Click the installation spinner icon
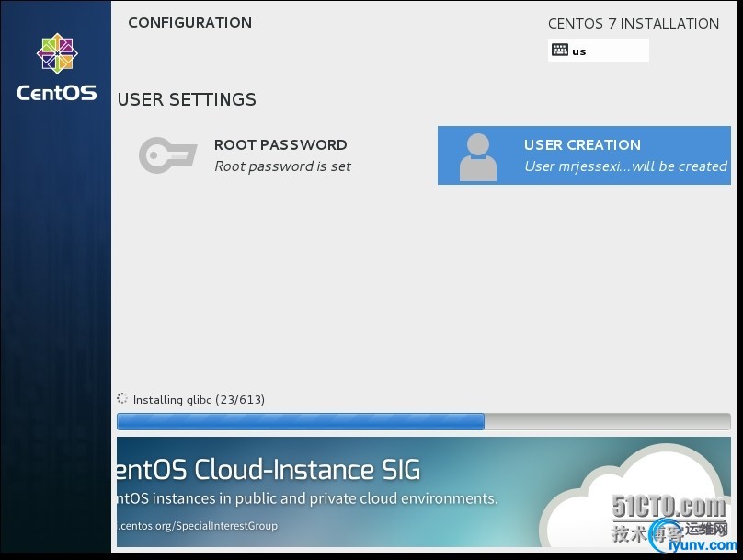This screenshot has height=560, width=743. 122,399
